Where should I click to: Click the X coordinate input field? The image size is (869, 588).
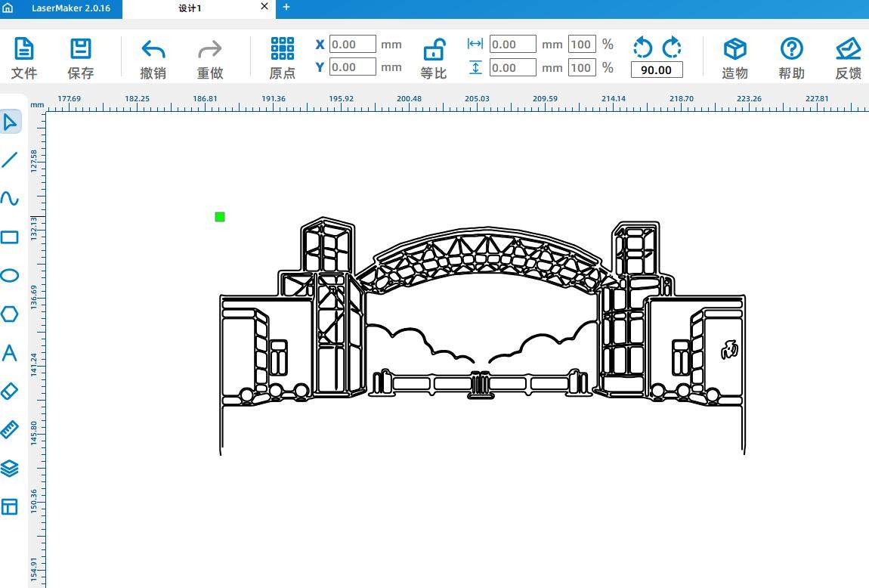(x=352, y=45)
